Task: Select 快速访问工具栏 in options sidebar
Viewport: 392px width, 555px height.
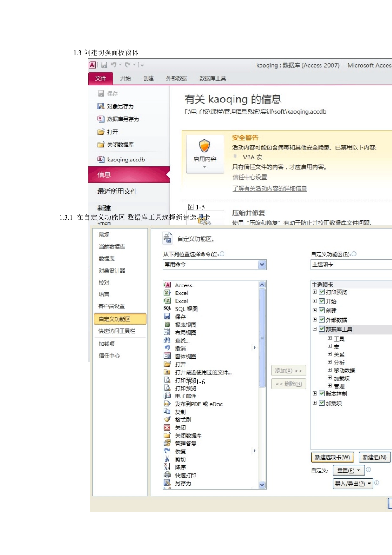Action: click(x=117, y=331)
